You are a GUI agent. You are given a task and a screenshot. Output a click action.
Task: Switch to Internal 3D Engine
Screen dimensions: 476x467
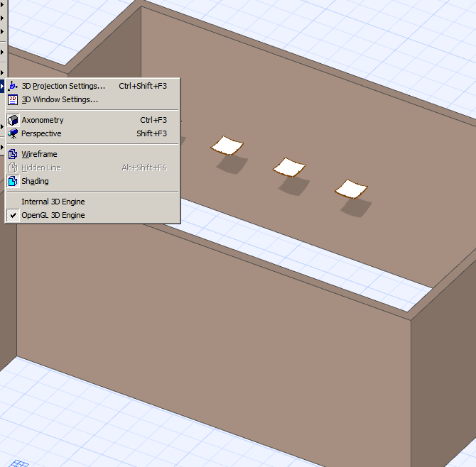click(x=92, y=202)
